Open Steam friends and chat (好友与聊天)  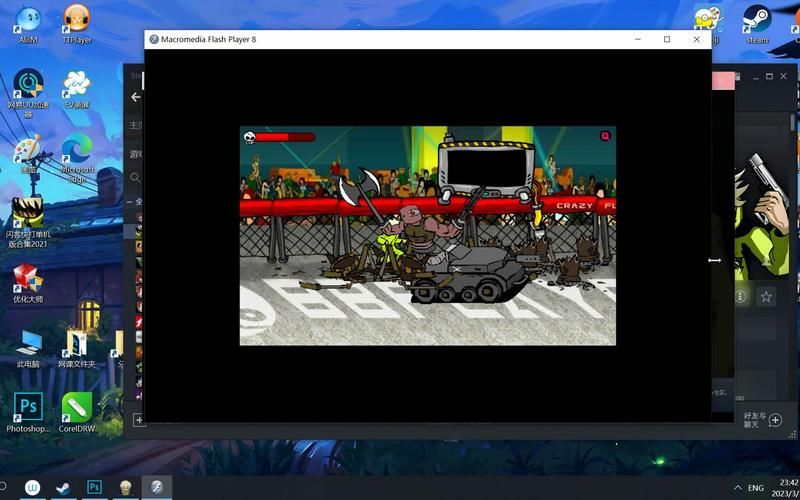coord(763,420)
